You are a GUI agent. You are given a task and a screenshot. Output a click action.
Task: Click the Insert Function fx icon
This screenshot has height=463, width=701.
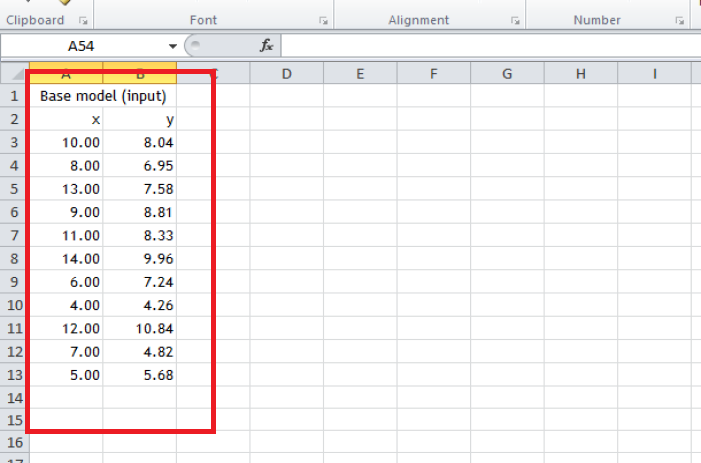pyautogui.click(x=266, y=46)
